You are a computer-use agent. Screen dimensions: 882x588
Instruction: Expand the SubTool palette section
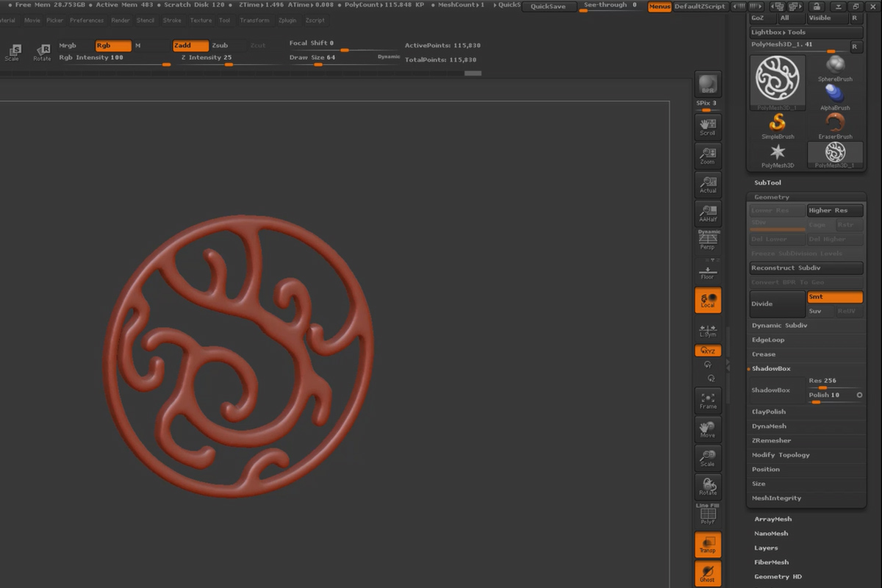767,182
